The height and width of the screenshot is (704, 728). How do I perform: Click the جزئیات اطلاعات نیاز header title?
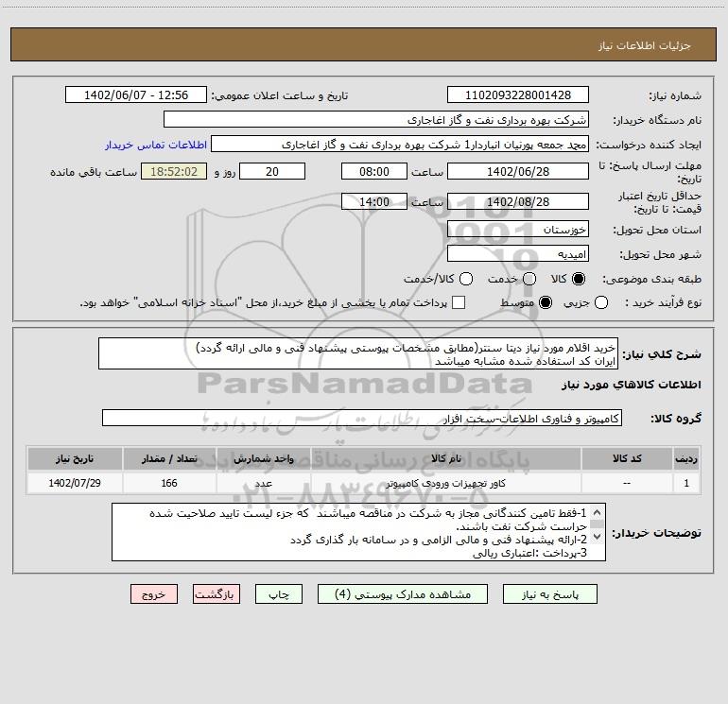[645, 45]
